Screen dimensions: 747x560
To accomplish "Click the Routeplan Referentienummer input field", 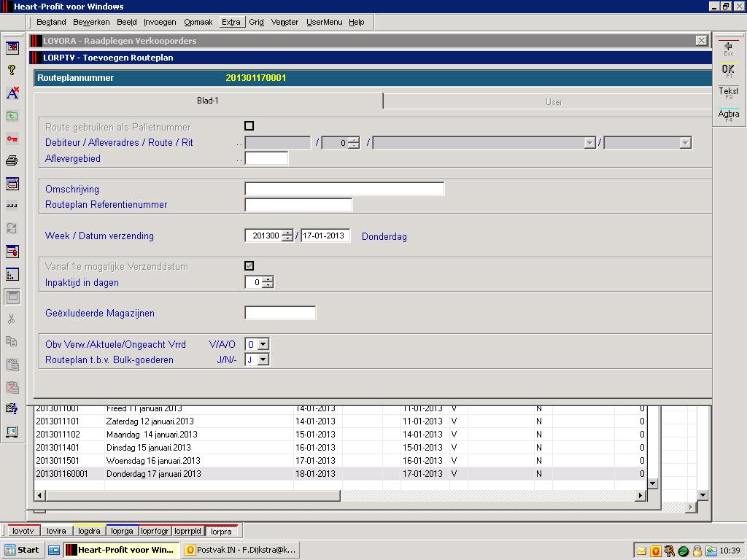I will point(298,205).
